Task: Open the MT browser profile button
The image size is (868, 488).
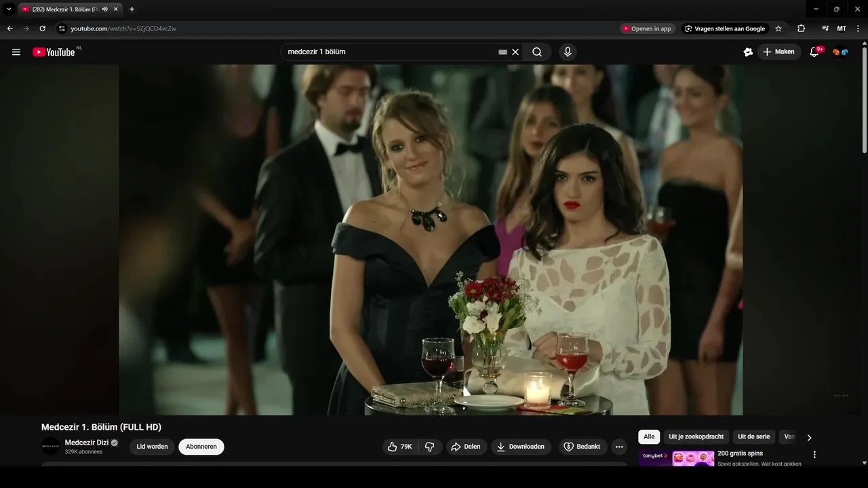Action: click(842, 28)
